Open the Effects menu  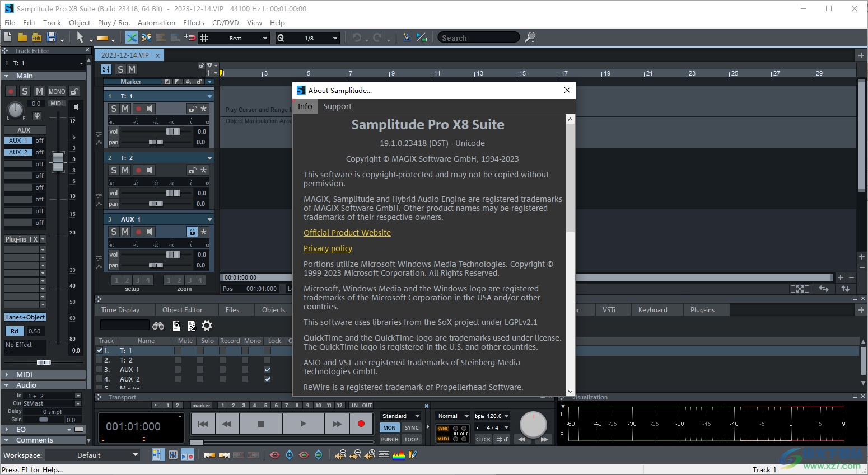pos(193,22)
